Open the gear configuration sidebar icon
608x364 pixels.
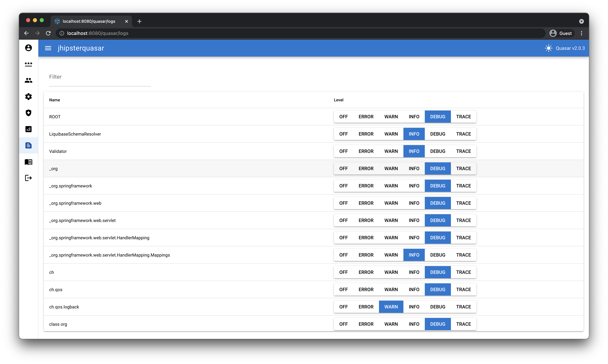point(28,97)
